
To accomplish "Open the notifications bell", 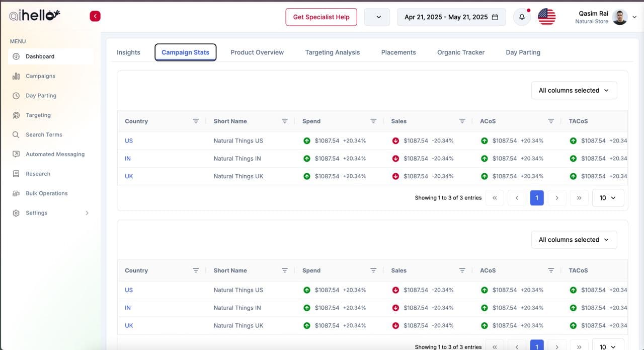I will [x=522, y=17].
